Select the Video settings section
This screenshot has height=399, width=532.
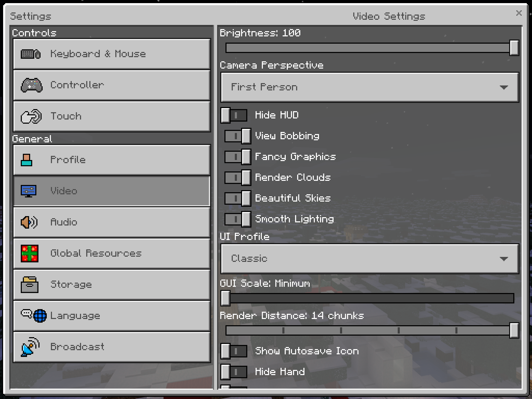[x=112, y=191]
